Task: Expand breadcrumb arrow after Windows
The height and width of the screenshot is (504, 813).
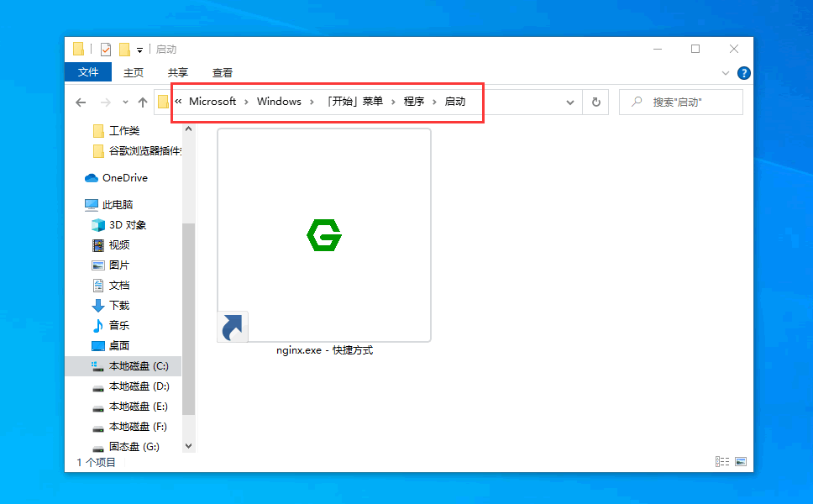Action: 312,102
